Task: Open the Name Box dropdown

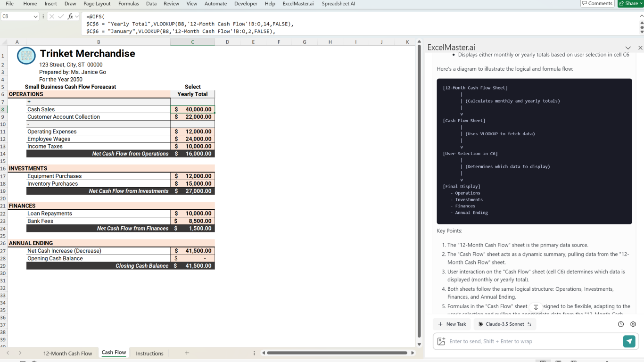Action: [35, 16]
